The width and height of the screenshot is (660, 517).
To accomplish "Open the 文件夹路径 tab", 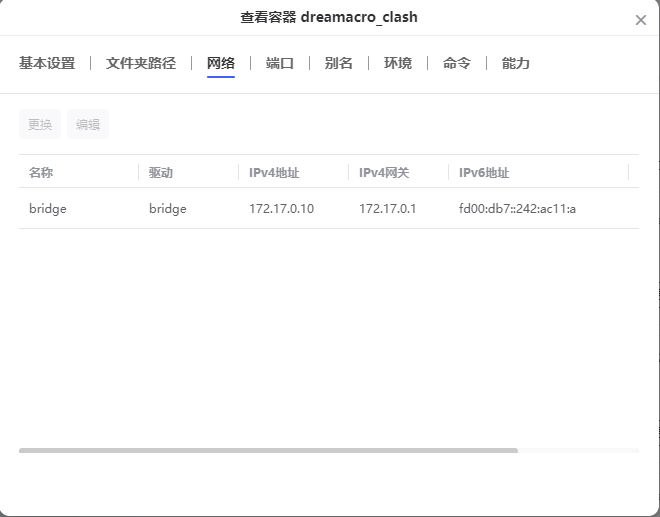I will (x=141, y=63).
